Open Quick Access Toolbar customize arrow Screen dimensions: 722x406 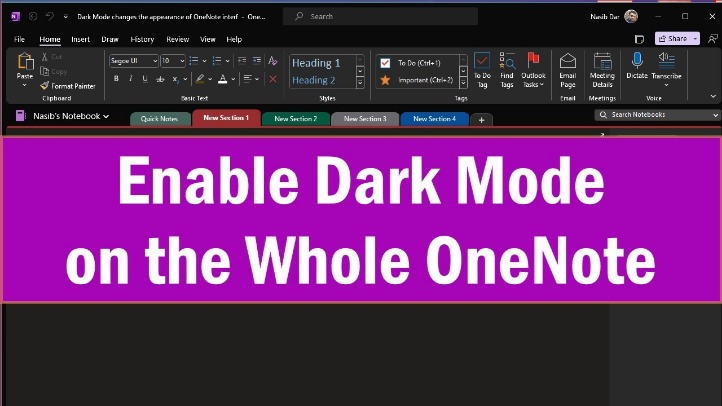coord(66,17)
